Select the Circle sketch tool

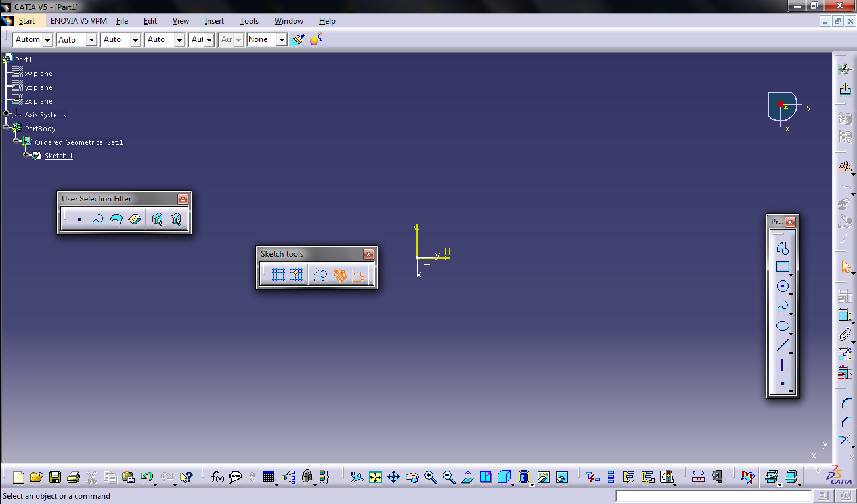tap(782, 286)
